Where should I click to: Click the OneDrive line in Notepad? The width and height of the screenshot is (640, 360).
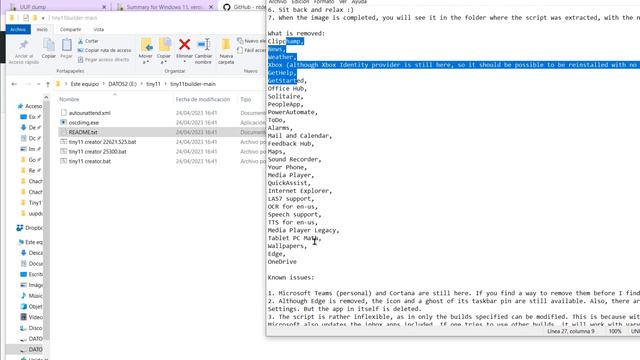(282, 262)
